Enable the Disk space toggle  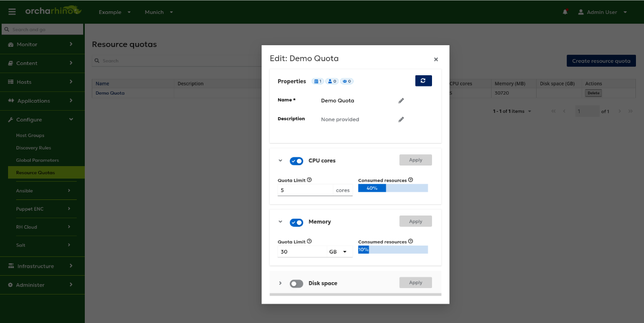click(x=296, y=283)
